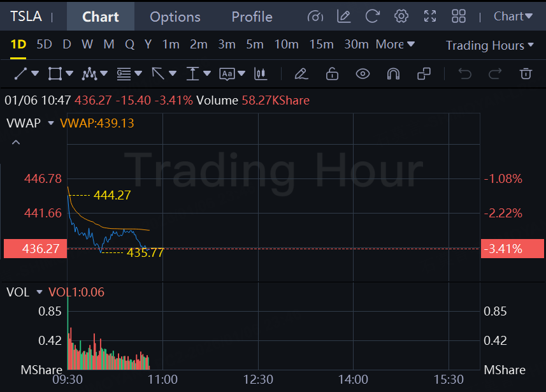Open the multi-chart grid layout icon

point(459,17)
